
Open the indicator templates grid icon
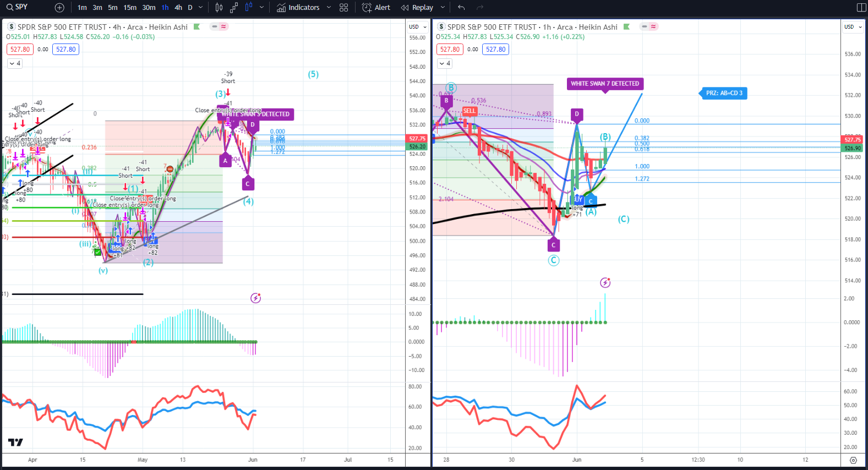(x=344, y=8)
